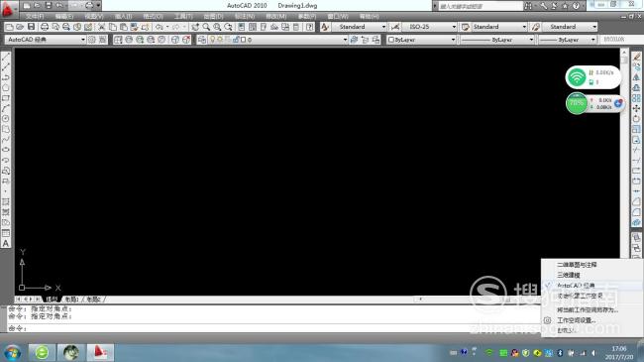Select the Arc tool in Draw toolbar

point(6,108)
